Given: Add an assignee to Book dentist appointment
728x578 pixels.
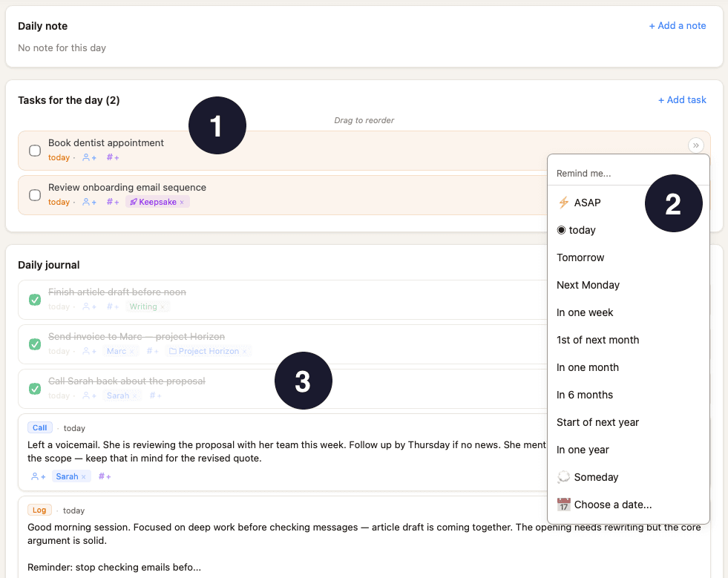Looking at the screenshot, I should click(88, 157).
